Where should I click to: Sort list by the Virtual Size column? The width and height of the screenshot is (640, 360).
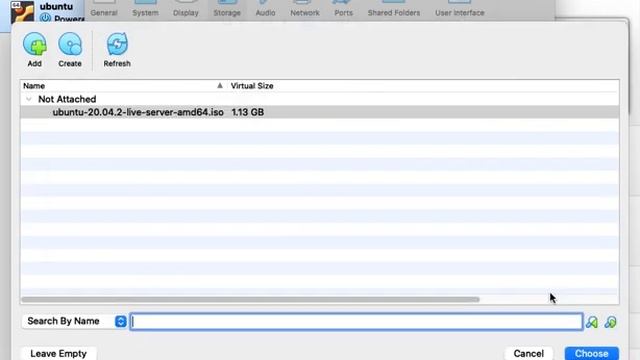pos(252,86)
